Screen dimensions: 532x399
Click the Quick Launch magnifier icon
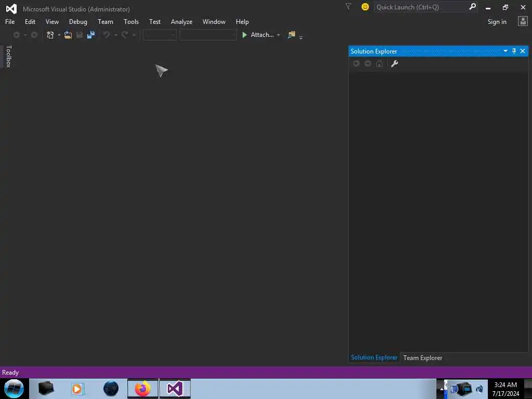[472, 7]
